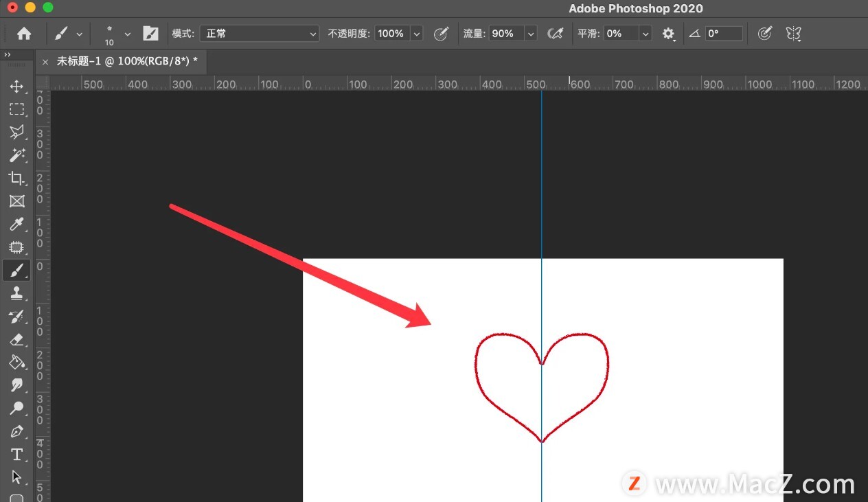The height and width of the screenshot is (502, 868).
Task: Select the Polygonal Lasso tool
Action: (x=16, y=132)
